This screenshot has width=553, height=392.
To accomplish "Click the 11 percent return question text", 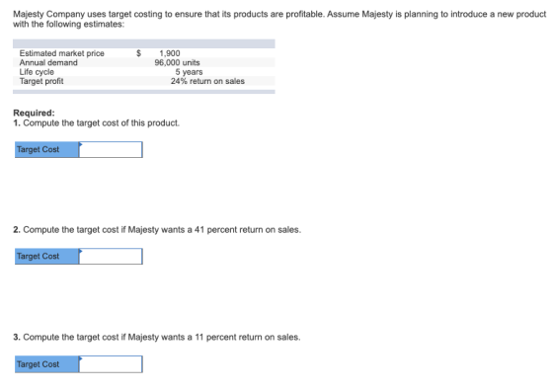I will tap(157, 338).
